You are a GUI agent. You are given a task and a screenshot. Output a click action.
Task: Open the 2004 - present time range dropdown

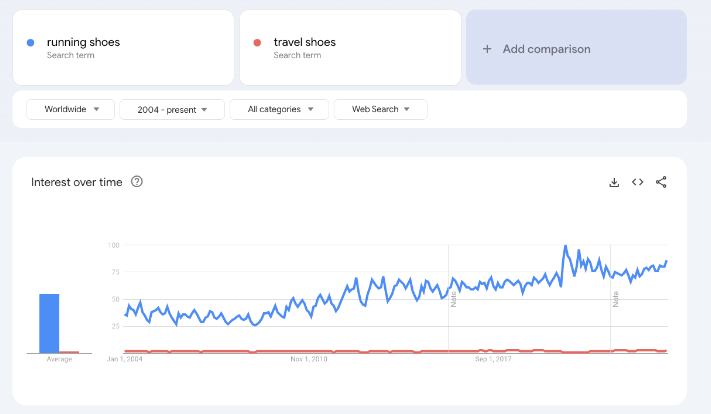[171, 109]
